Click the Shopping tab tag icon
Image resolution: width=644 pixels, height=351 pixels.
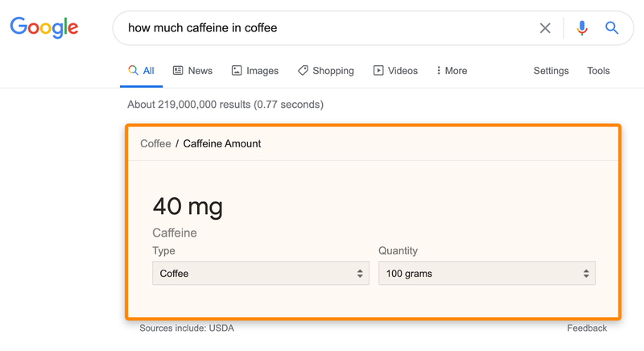click(x=303, y=71)
